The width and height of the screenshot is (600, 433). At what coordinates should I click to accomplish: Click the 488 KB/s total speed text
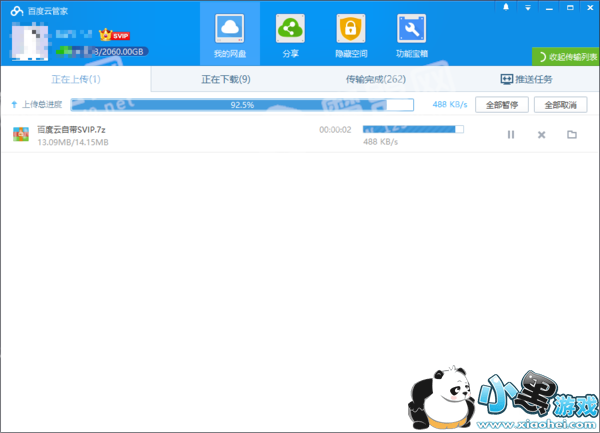(450, 104)
